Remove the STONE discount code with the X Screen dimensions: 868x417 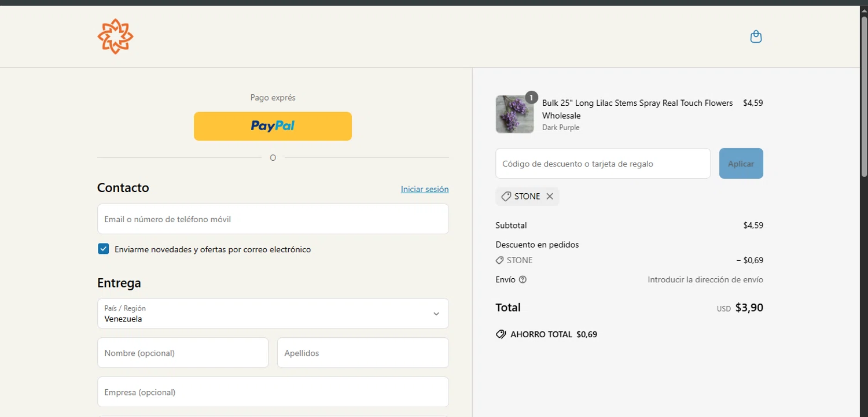(550, 197)
